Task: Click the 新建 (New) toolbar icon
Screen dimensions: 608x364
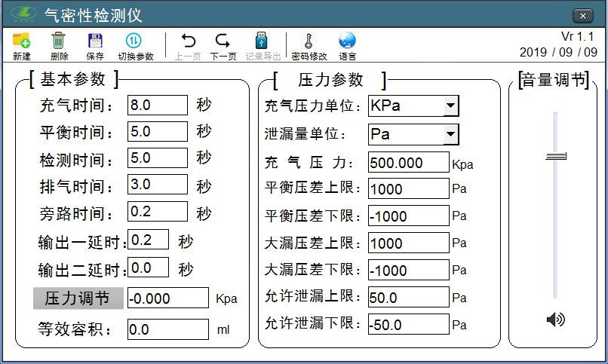Action: pyautogui.click(x=21, y=41)
